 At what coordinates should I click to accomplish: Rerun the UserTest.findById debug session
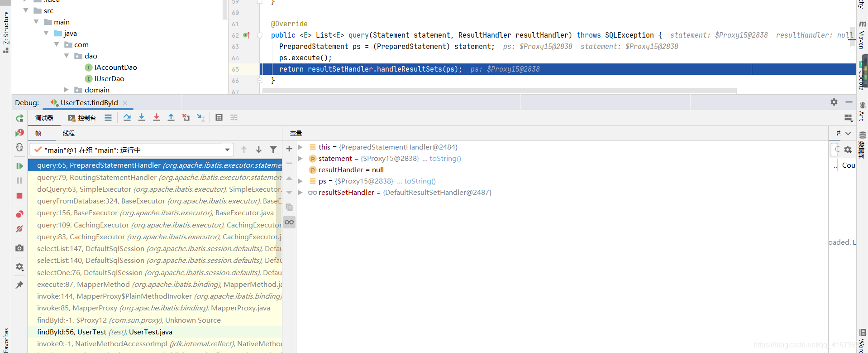[19, 118]
